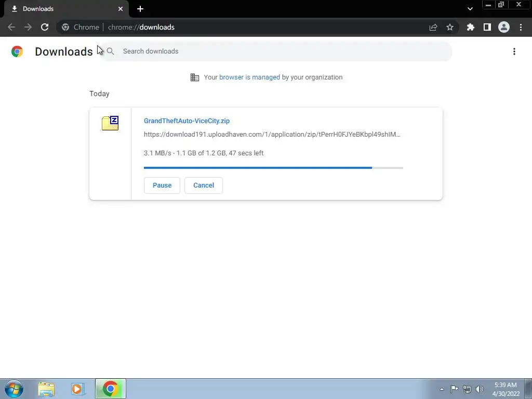
Task: Click the taskbar clock showing 5:39 AM
Action: point(506,389)
